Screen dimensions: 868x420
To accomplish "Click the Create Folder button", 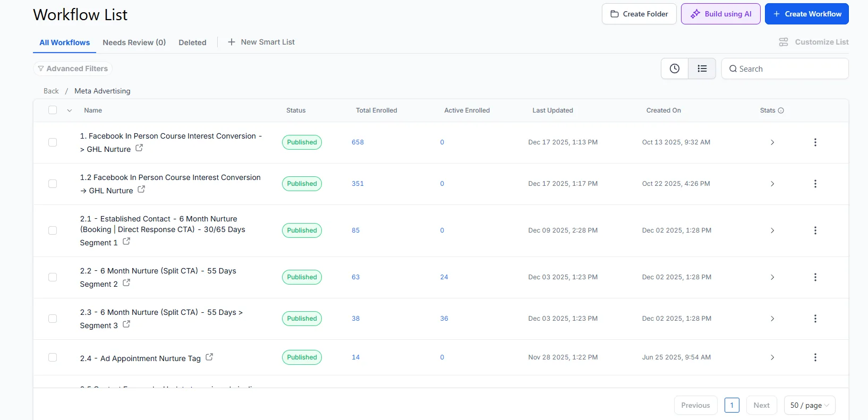I will point(639,14).
